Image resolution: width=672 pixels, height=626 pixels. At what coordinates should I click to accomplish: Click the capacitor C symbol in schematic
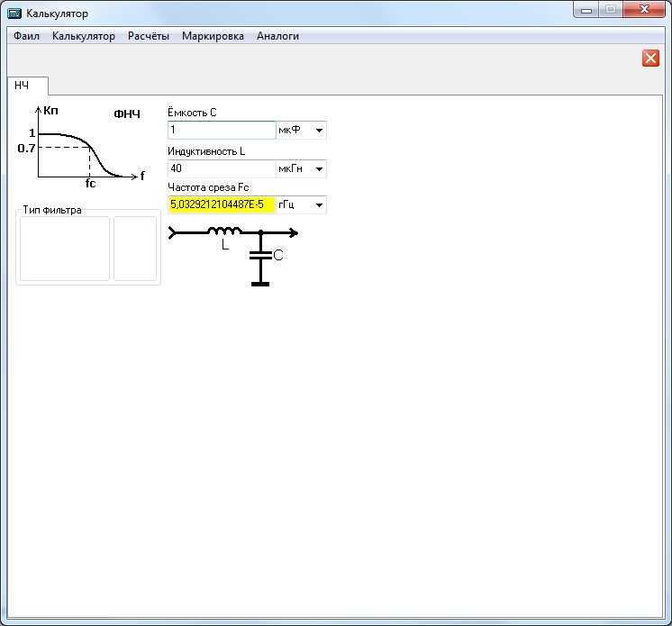(x=260, y=257)
